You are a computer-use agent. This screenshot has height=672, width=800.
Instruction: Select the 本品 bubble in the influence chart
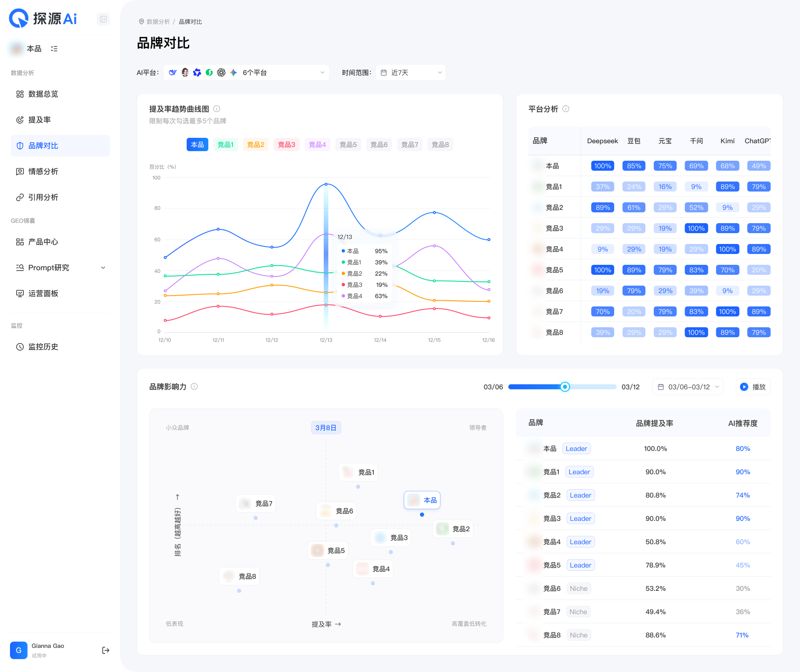pos(422,500)
